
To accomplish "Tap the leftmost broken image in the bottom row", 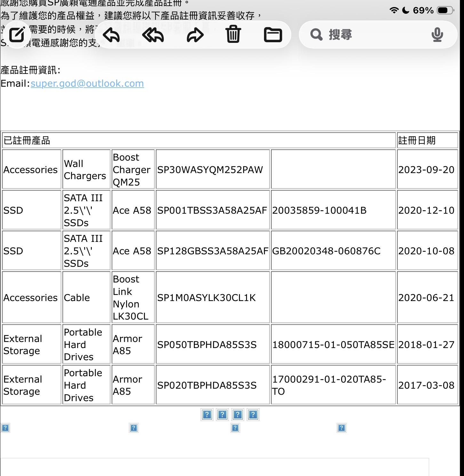I will click(5, 428).
